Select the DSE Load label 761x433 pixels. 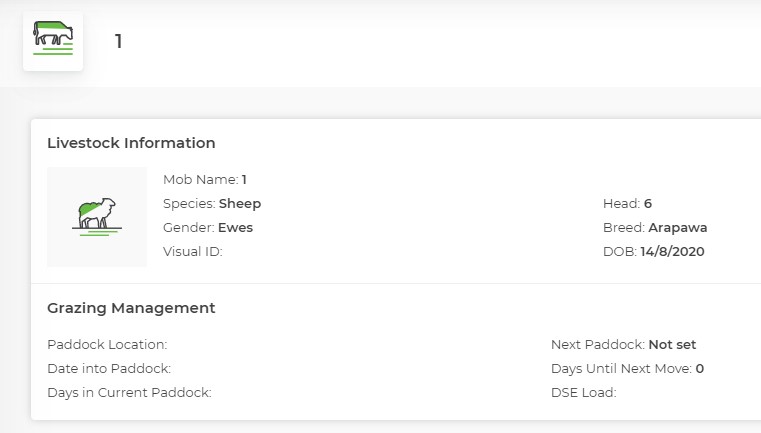583,393
